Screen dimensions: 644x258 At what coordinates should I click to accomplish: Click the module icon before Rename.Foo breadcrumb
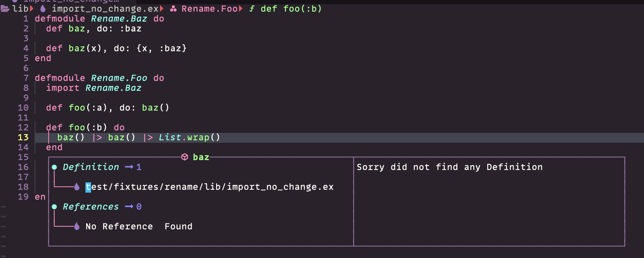pyautogui.click(x=173, y=8)
